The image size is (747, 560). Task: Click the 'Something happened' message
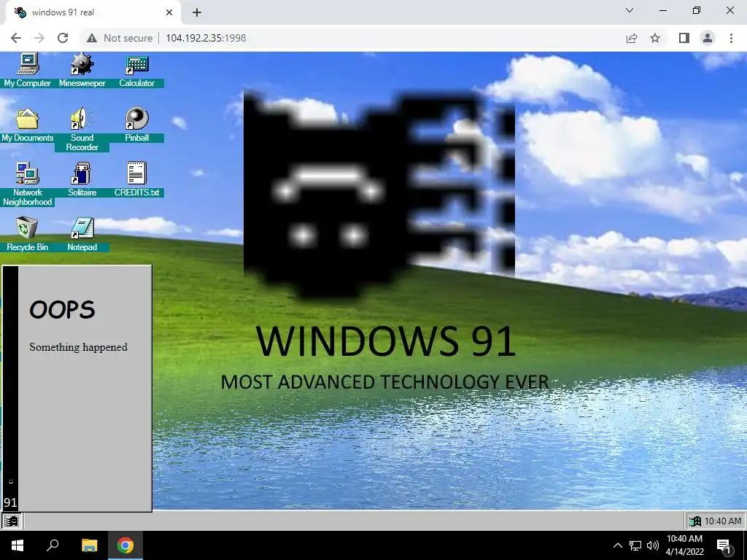pyautogui.click(x=78, y=347)
